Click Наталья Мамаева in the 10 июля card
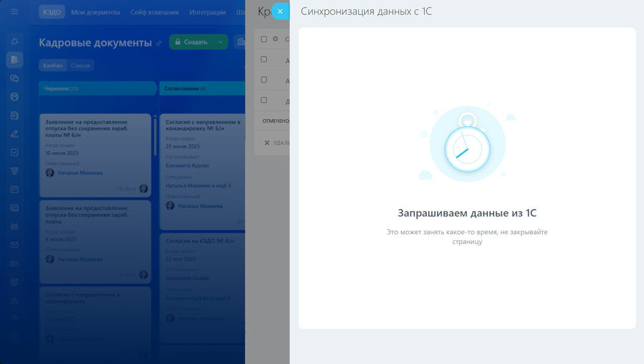Image resolution: width=644 pixels, height=364 pixels. [x=80, y=173]
